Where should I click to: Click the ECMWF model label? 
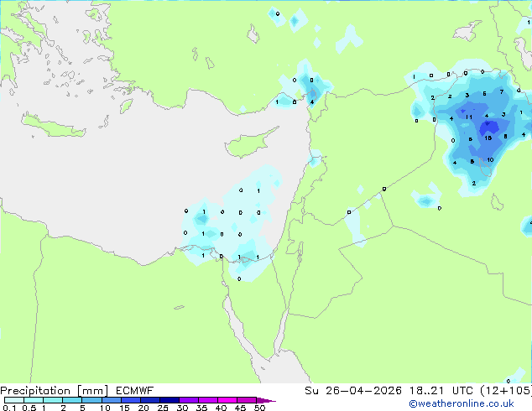(135, 391)
